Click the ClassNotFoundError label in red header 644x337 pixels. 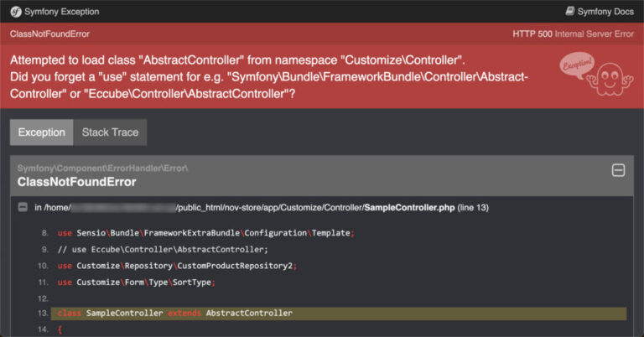(x=49, y=34)
